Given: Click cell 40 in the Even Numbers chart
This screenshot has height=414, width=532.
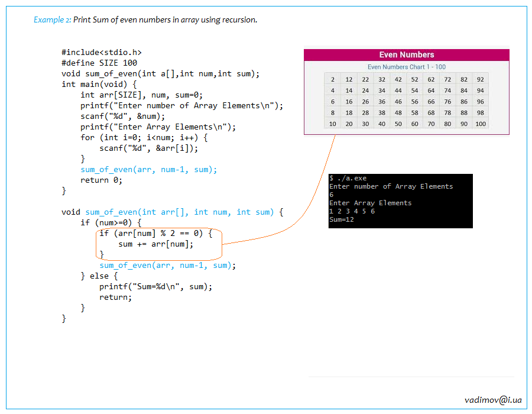Looking at the screenshot, I should [x=382, y=124].
